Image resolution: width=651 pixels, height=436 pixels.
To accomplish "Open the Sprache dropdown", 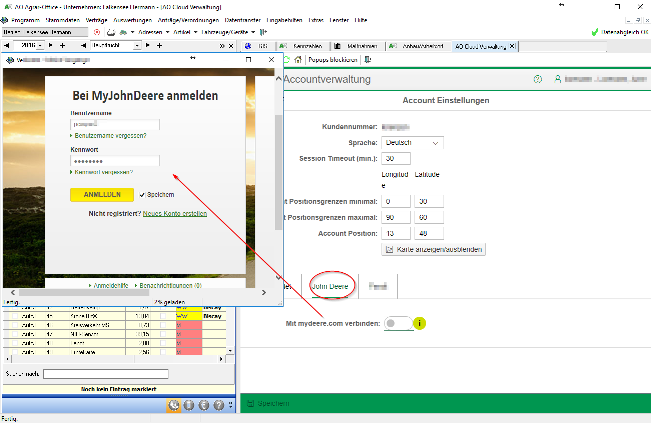I will pos(412,142).
